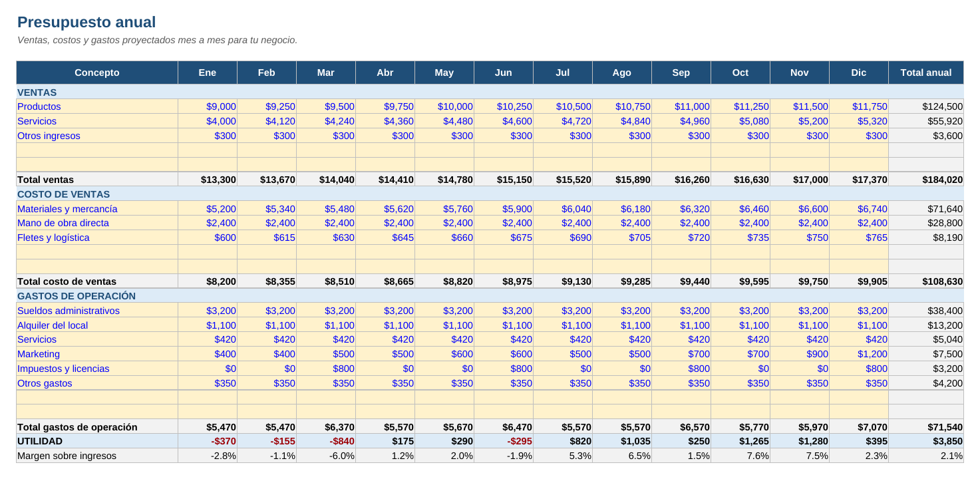Select Utilidad March value -$840
Image resolution: width=980 pixels, height=479 pixels.
tap(326, 441)
